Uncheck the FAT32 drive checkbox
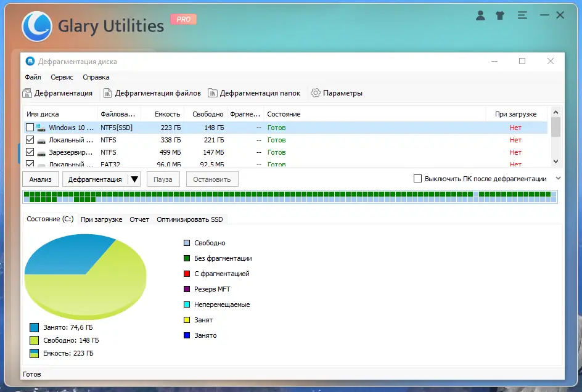This screenshot has width=582, height=392. click(x=30, y=163)
